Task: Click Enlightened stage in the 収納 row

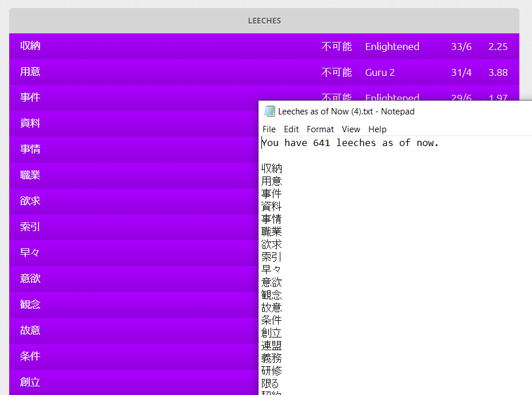Action: tap(392, 46)
